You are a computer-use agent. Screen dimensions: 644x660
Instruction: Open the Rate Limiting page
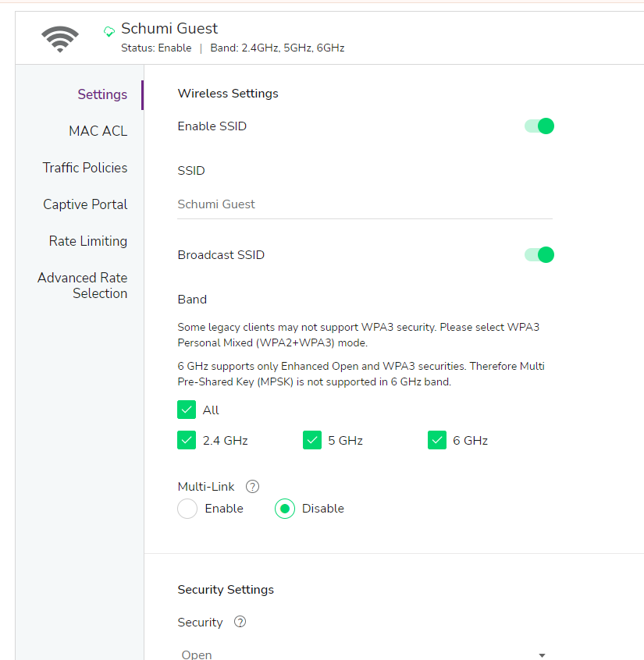(x=87, y=241)
